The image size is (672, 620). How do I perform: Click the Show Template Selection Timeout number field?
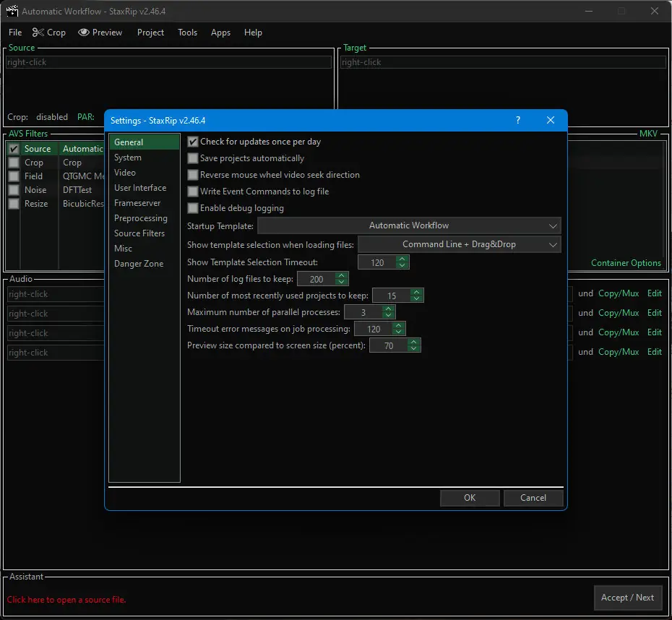point(378,262)
